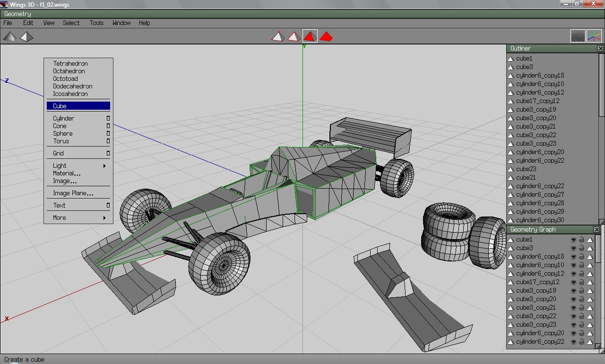
Task: Open the Cylinder options box
Action: (109, 118)
